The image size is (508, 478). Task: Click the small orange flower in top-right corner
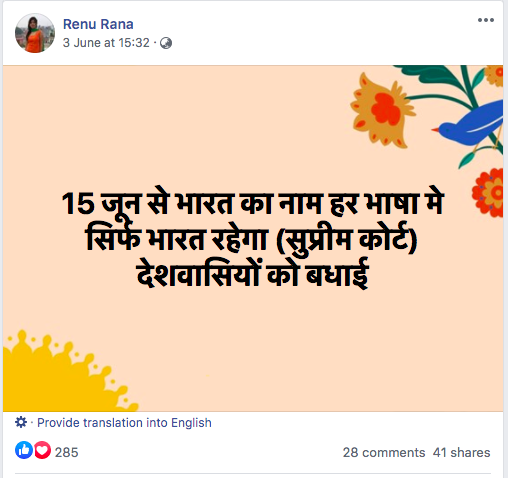click(x=494, y=75)
